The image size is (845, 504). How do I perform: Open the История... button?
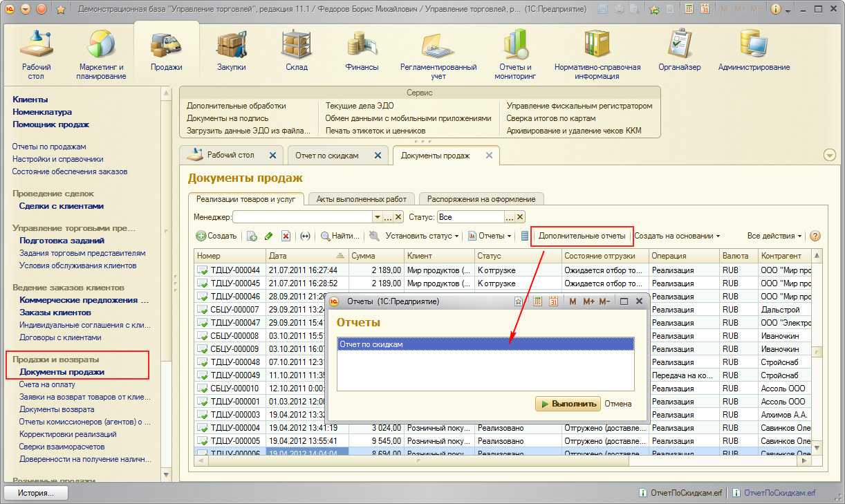pos(36,493)
